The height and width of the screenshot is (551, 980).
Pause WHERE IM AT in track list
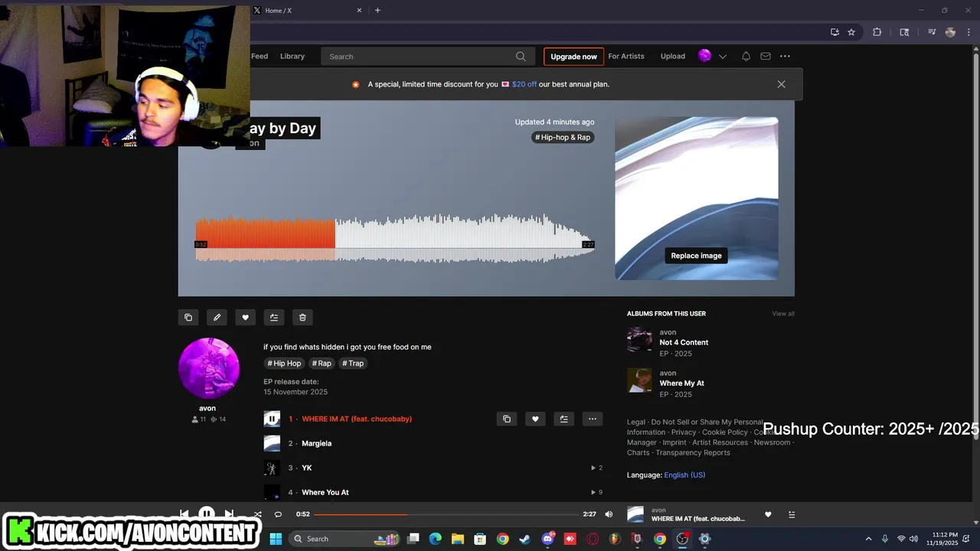tap(272, 419)
